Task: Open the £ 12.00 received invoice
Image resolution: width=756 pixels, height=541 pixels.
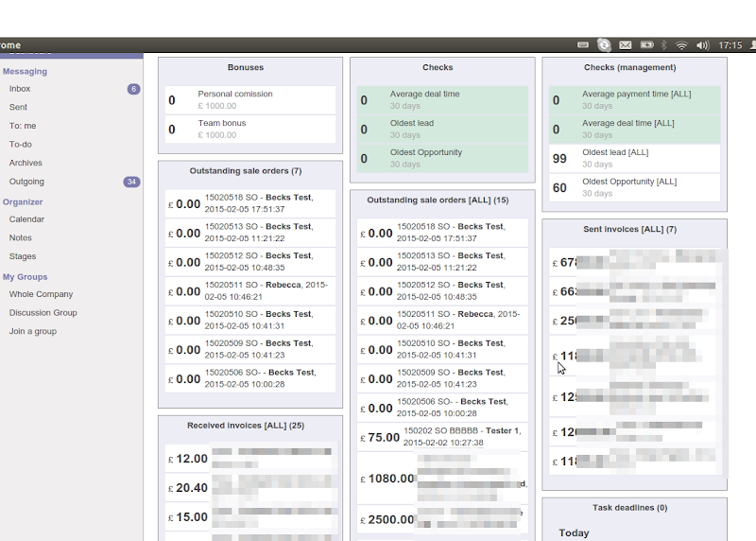Action: point(250,459)
